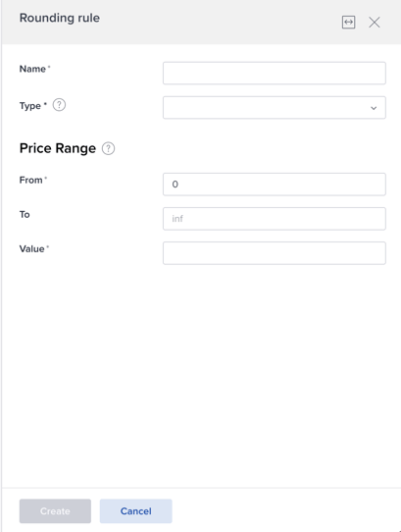Click the Price Range section heading
The height and width of the screenshot is (532, 401).
[x=58, y=148]
